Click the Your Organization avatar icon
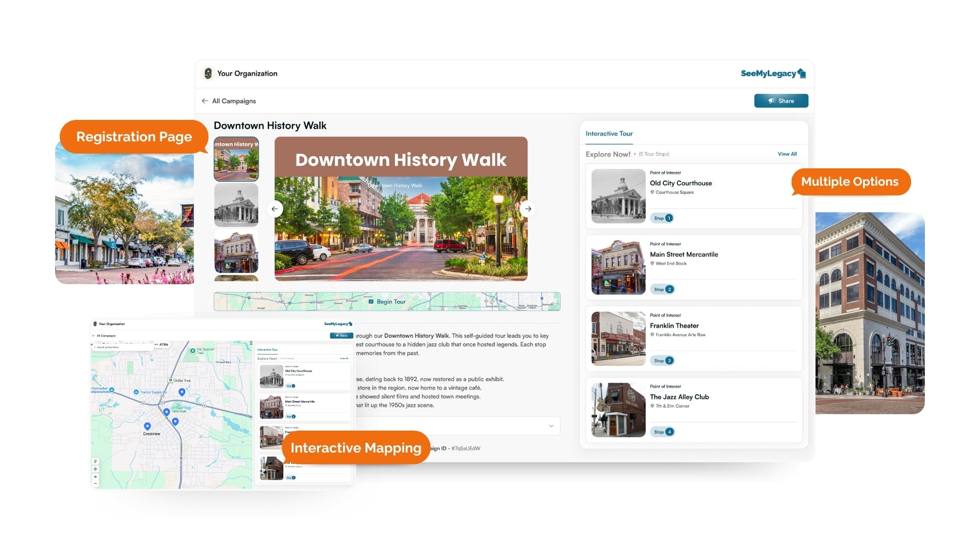 pyautogui.click(x=208, y=73)
